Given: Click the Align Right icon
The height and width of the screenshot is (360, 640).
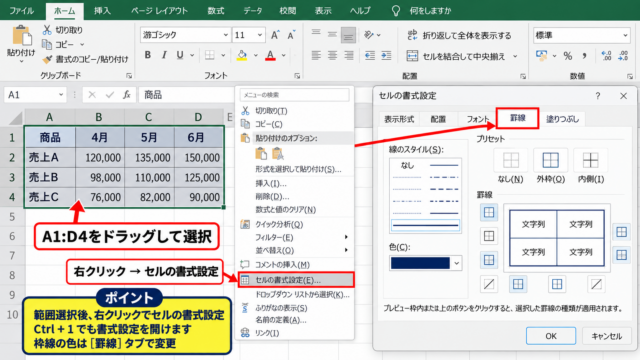Looking at the screenshot, I should click(348, 56).
